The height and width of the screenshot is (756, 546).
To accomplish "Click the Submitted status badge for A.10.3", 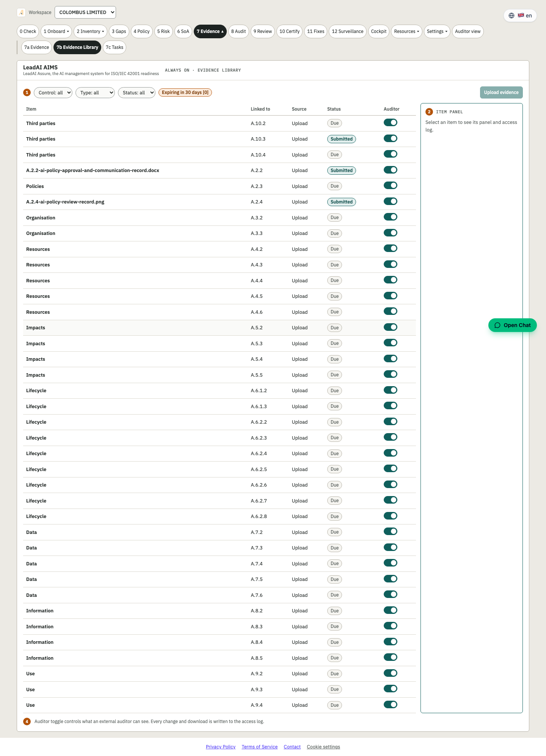I will click(342, 139).
